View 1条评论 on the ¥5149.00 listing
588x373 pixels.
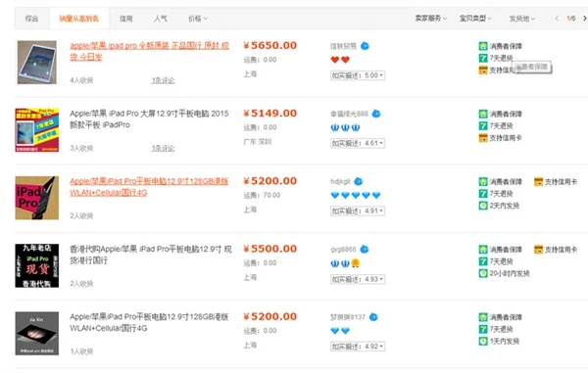pyautogui.click(x=163, y=148)
